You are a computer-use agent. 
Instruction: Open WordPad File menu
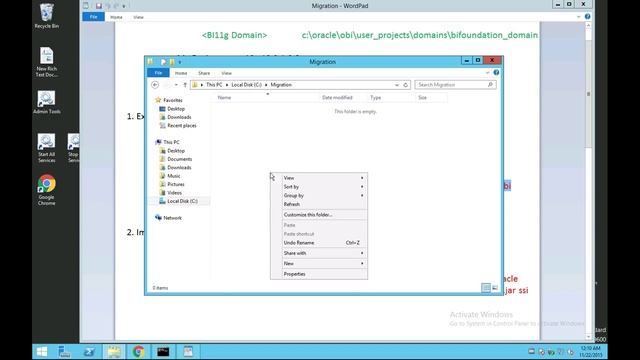tap(93, 17)
